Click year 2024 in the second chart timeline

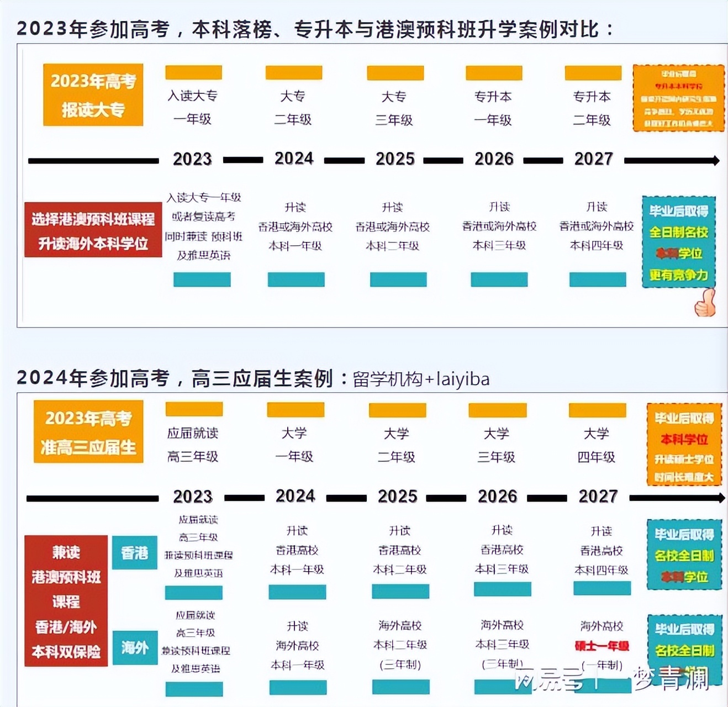click(x=296, y=495)
